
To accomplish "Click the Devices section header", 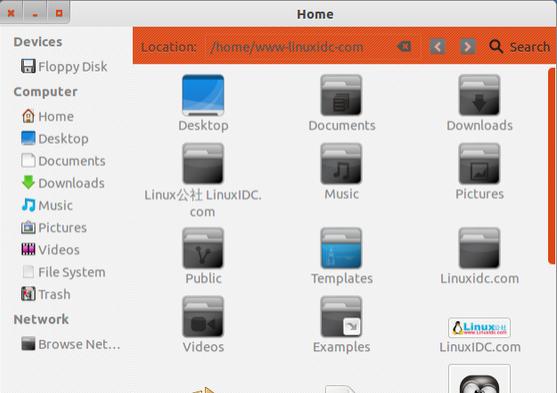I will 38,42.
